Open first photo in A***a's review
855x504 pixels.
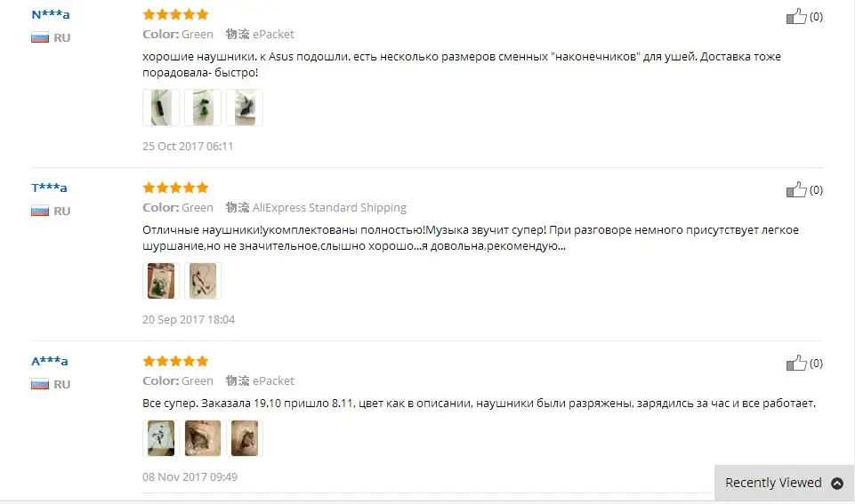coord(161,438)
